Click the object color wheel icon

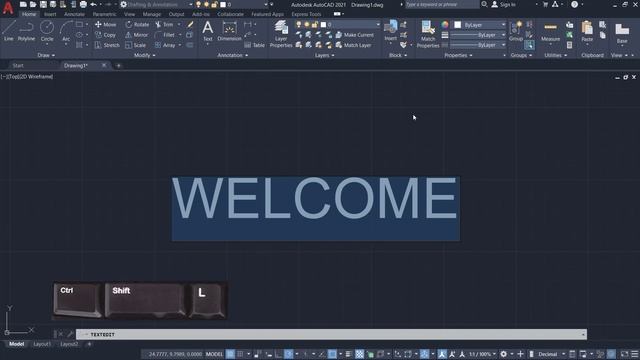pos(445,25)
